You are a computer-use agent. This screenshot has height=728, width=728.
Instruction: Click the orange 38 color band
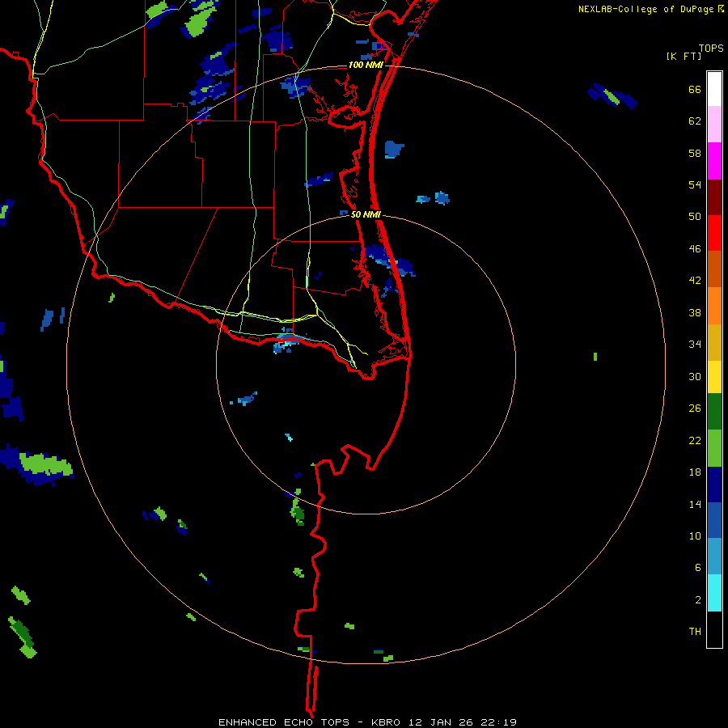pos(714,306)
